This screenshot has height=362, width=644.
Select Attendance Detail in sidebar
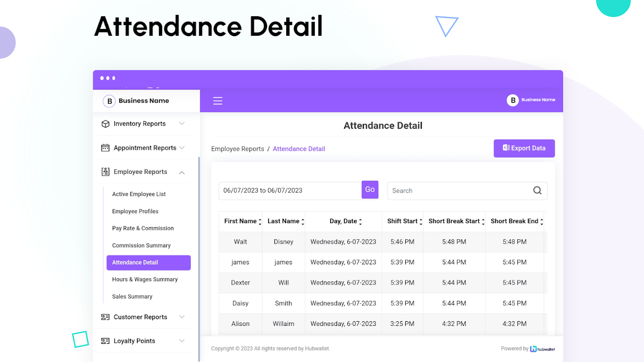[149, 262]
